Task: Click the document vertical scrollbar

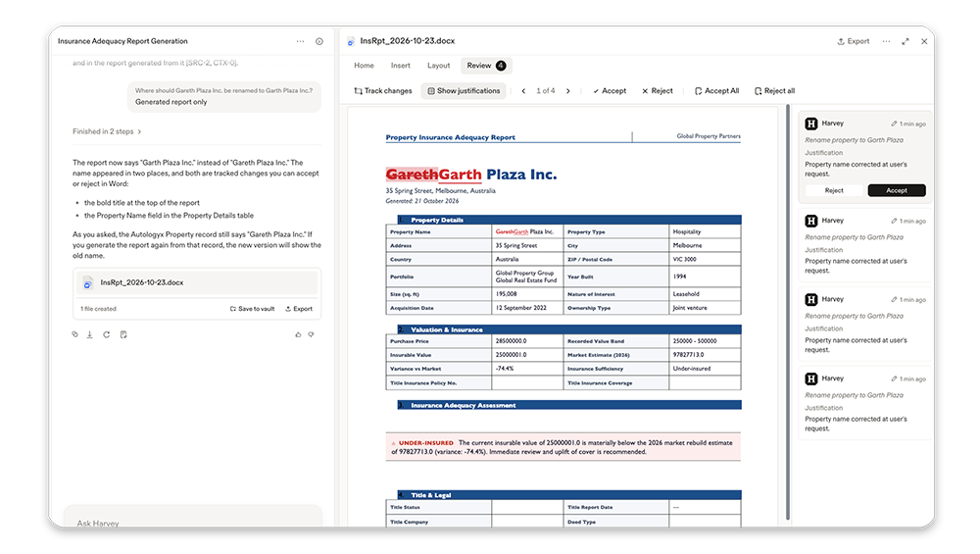Action: click(x=788, y=313)
